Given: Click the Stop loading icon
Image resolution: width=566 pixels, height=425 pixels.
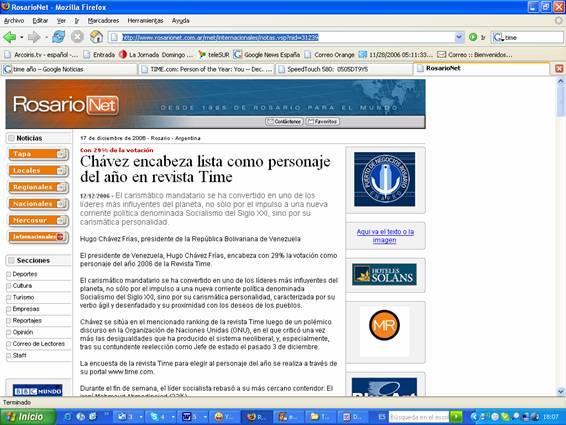Looking at the screenshot, I should pyautogui.click(x=77, y=37).
